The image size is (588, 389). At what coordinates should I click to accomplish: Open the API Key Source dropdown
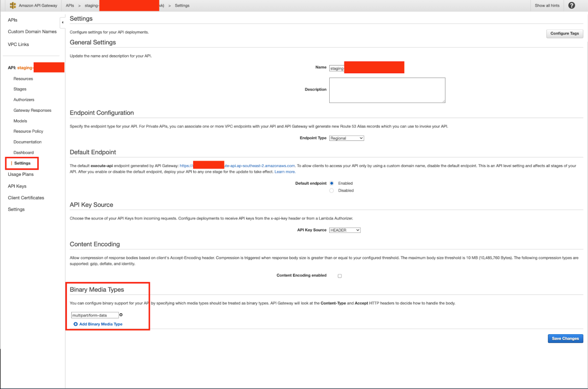tap(345, 230)
